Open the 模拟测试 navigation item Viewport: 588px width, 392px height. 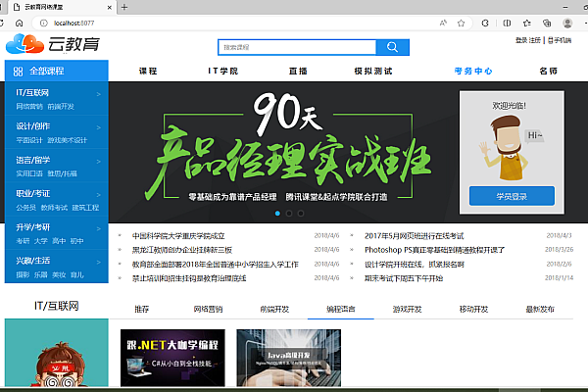(373, 71)
